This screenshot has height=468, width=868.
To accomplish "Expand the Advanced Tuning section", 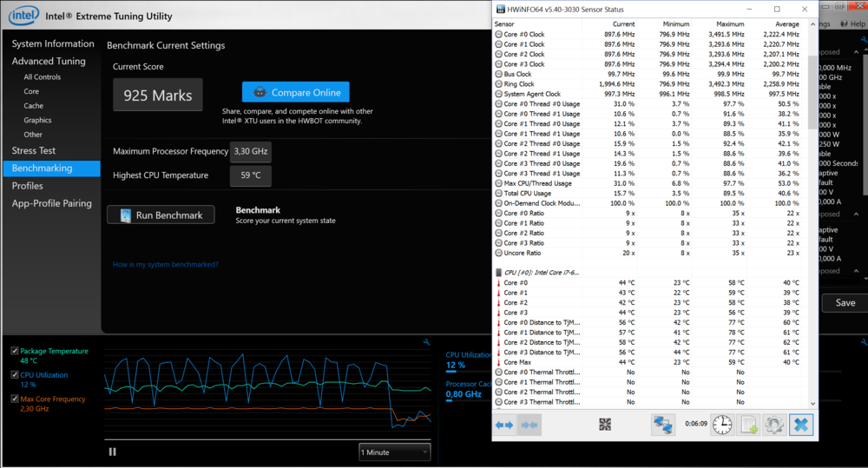I will [x=49, y=62].
